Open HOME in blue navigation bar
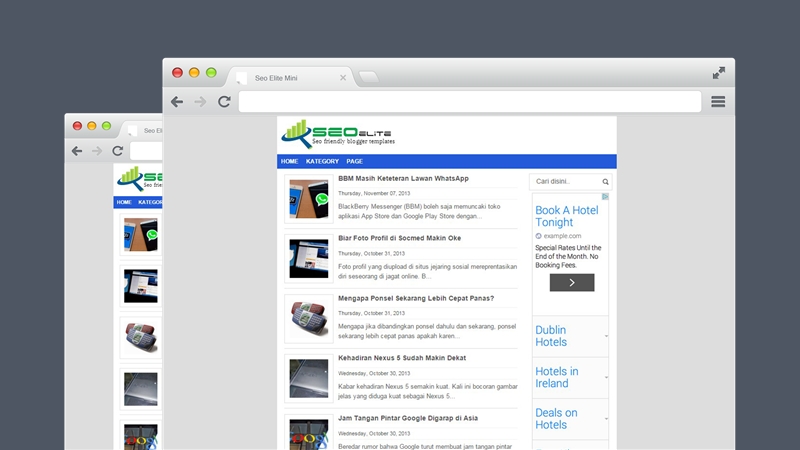The width and height of the screenshot is (800, 450). tap(289, 161)
